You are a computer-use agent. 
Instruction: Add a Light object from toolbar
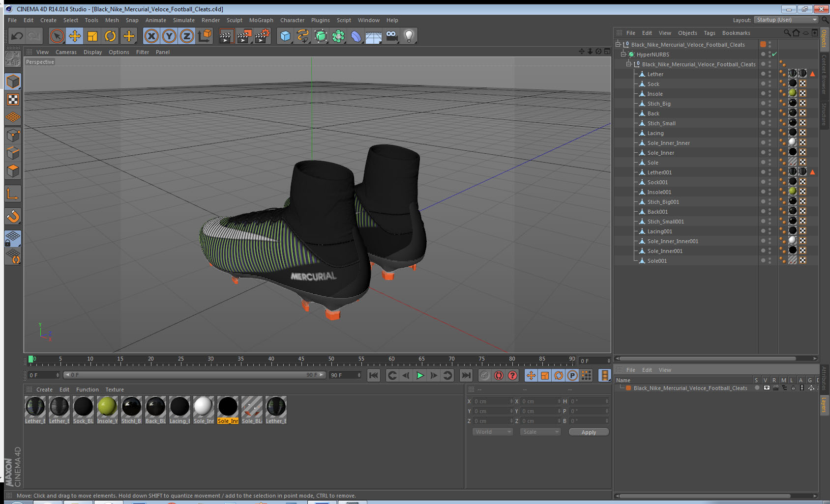(409, 36)
